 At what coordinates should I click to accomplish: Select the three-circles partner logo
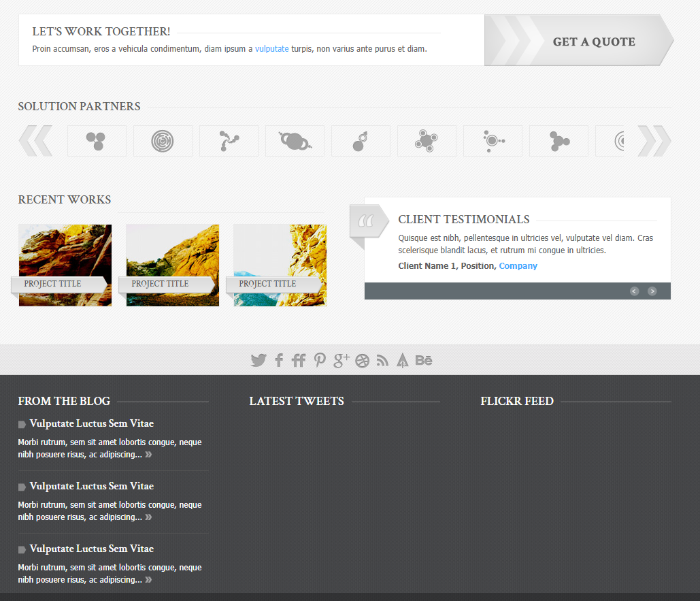click(97, 141)
